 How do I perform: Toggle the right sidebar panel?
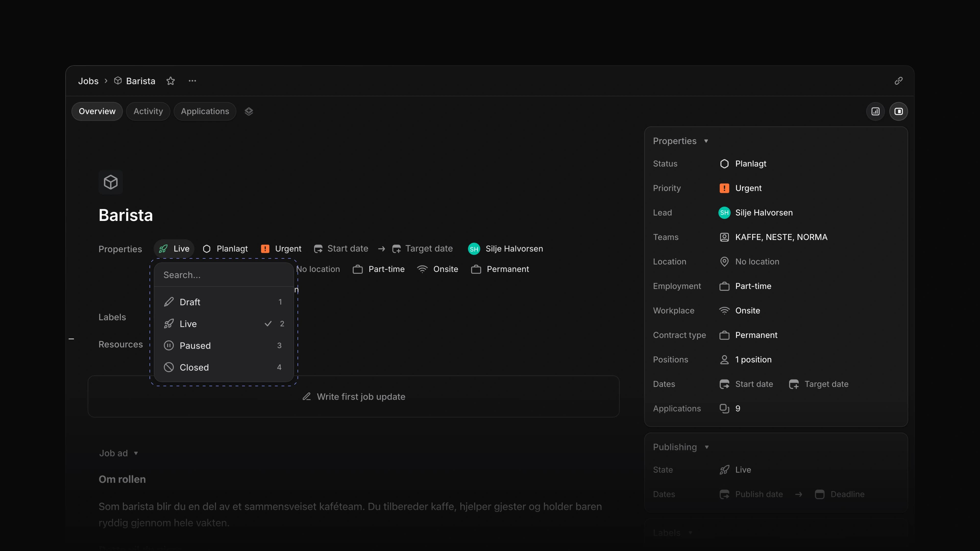(x=898, y=111)
